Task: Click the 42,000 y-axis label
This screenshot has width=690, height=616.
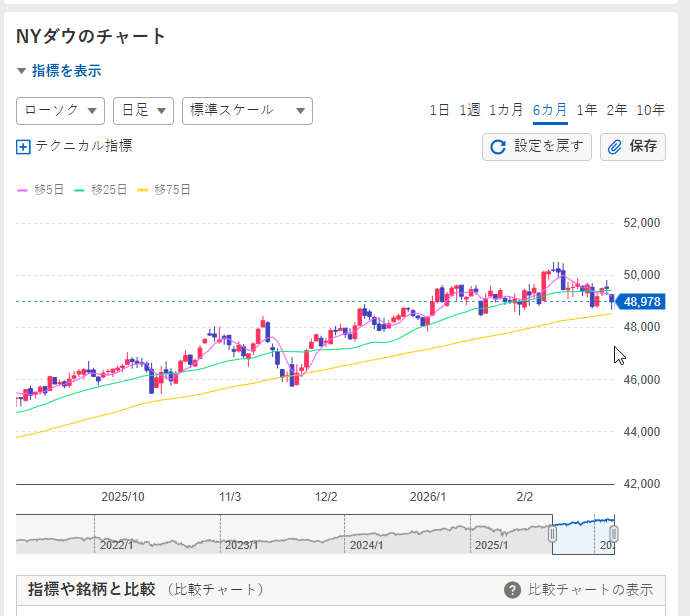Action: 642,484
